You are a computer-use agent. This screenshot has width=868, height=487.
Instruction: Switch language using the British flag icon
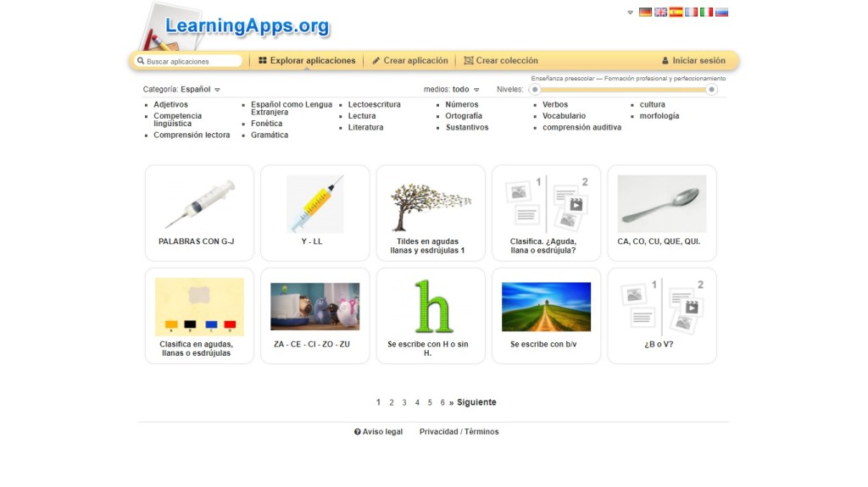click(x=660, y=13)
